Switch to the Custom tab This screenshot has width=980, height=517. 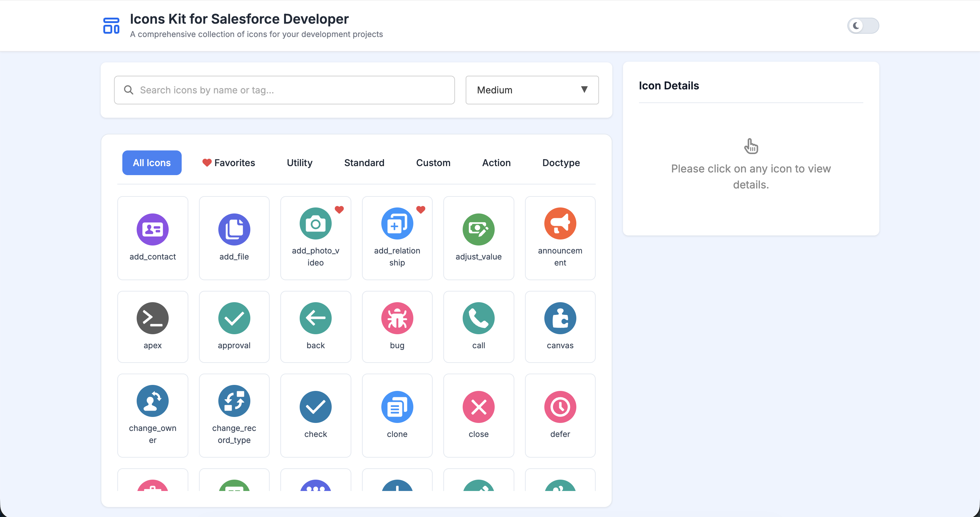coord(433,162)
